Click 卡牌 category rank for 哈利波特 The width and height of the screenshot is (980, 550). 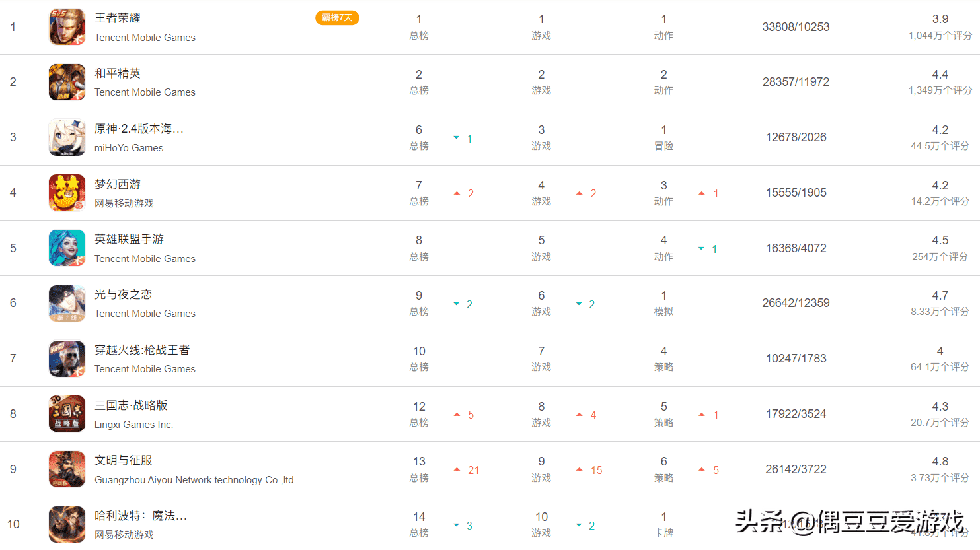tap(664, 525)
